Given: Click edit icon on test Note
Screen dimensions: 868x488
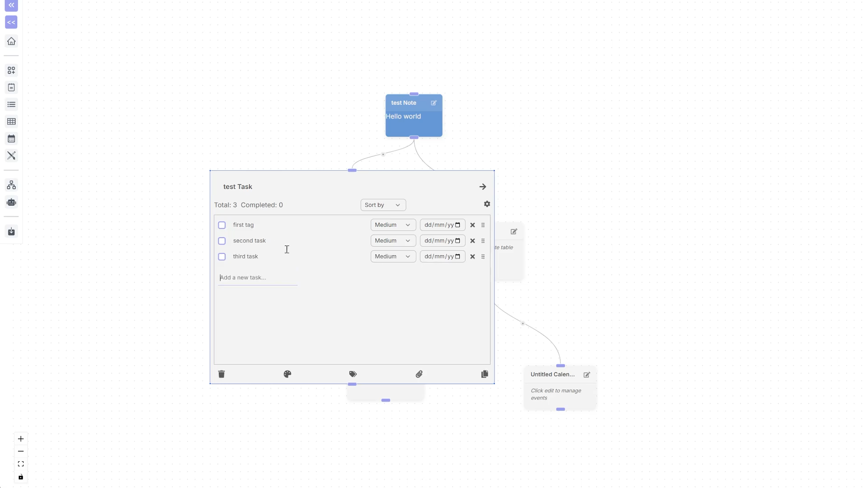Looking at the screenshot, I should [434, 103].
